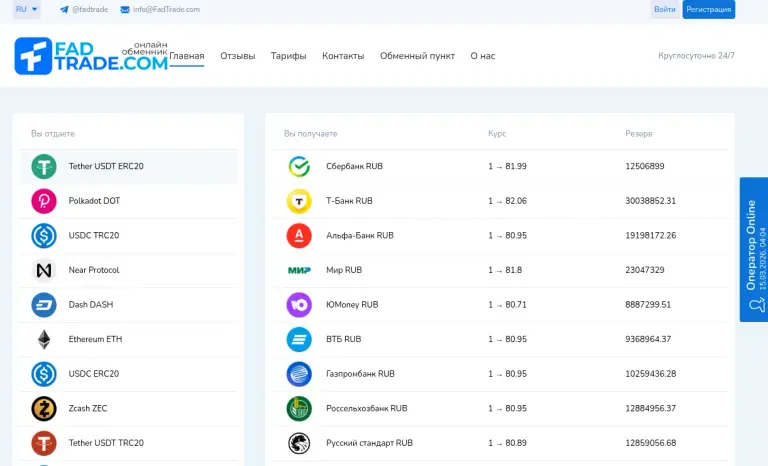
Task: Click the Near Protocol label
Action: (x=94, y=270)
